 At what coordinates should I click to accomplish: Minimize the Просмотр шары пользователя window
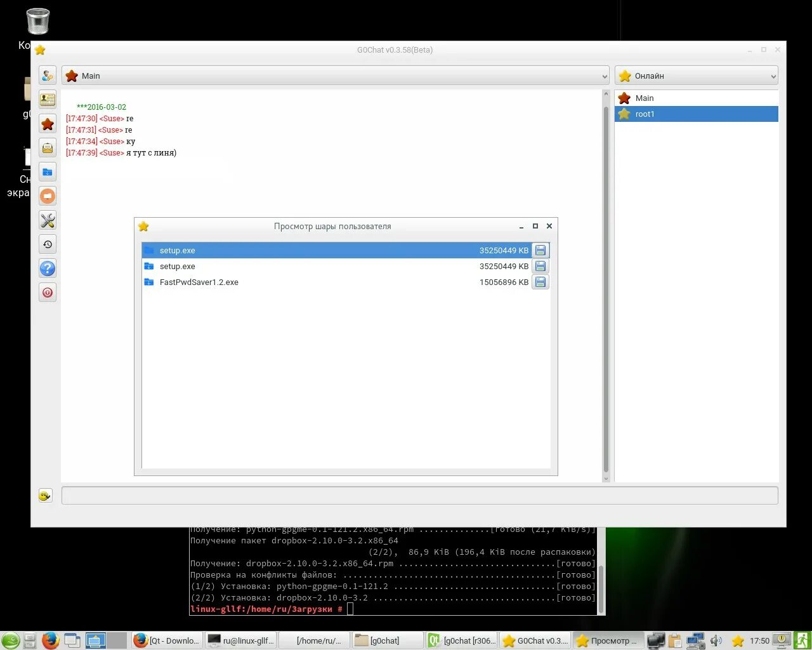(521, 226)
